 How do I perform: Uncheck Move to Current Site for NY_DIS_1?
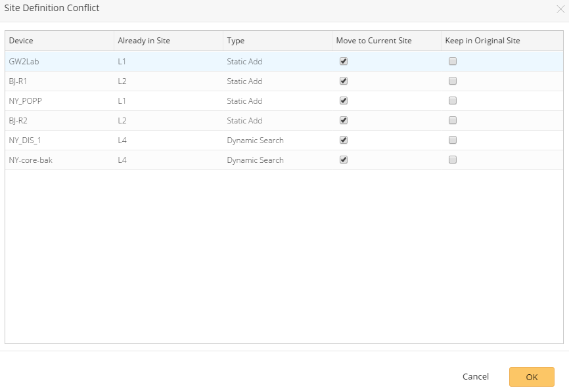(x=344, y=140)
